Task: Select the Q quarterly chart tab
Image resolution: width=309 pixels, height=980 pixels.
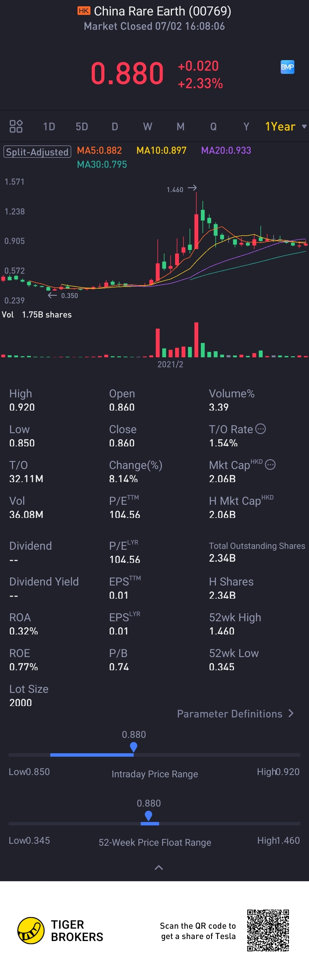Action: (x=213, y=126)
